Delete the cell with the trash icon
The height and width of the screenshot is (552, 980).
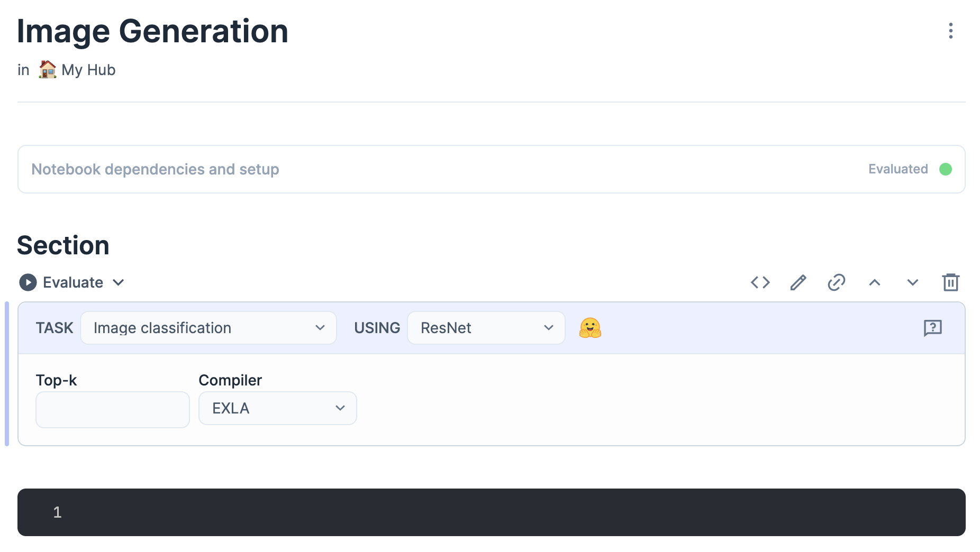[950, 282]
